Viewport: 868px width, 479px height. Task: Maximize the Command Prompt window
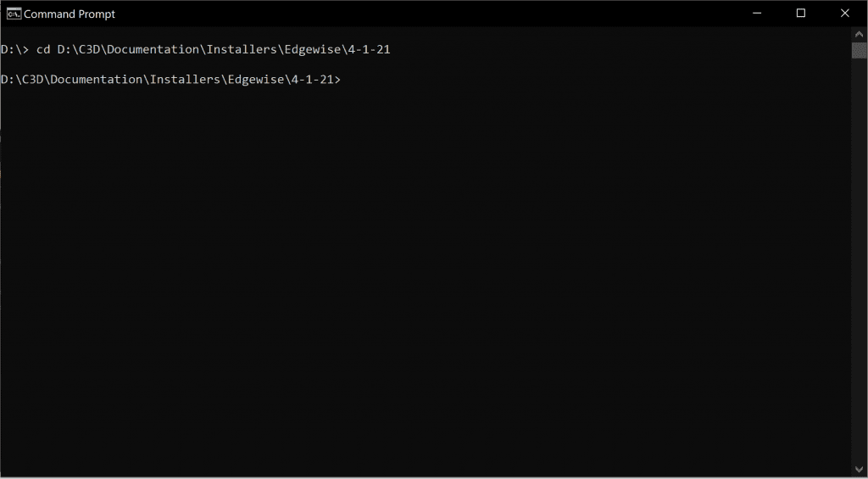tap(800, 14)
